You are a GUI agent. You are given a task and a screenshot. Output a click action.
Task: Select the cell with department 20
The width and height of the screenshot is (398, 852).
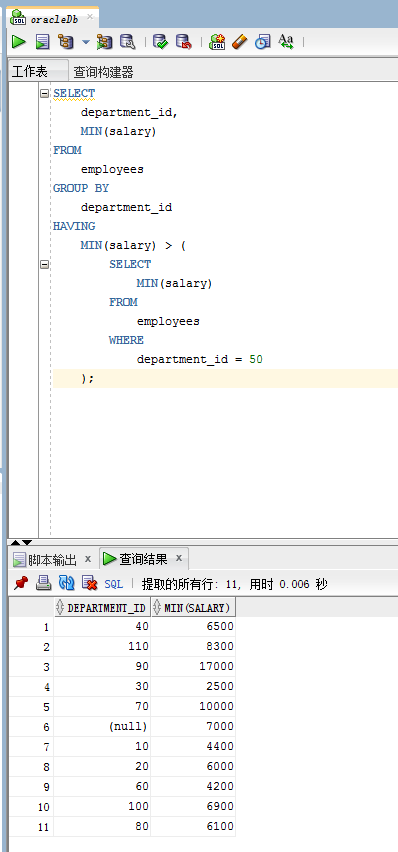[x=102, y=767]
